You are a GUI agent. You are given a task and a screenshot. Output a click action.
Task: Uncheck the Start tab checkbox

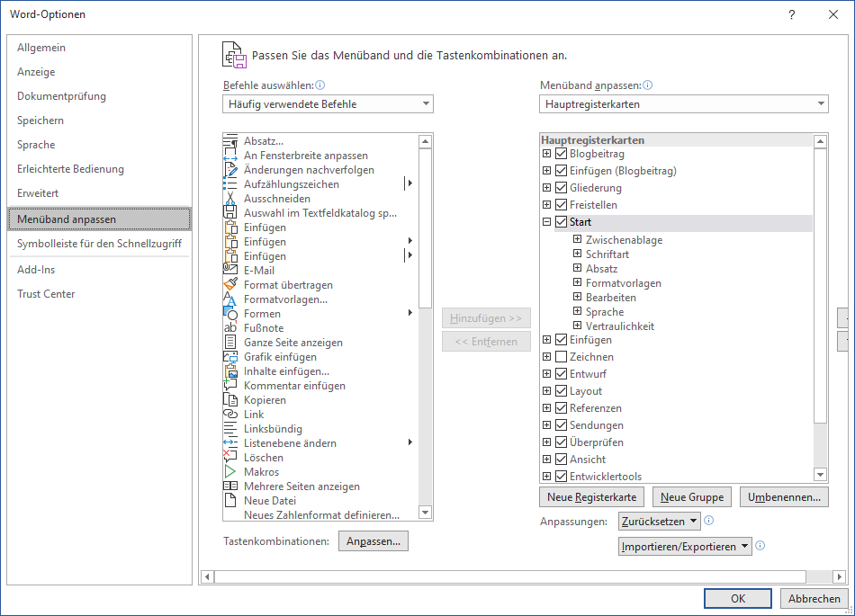click(561, 222)
